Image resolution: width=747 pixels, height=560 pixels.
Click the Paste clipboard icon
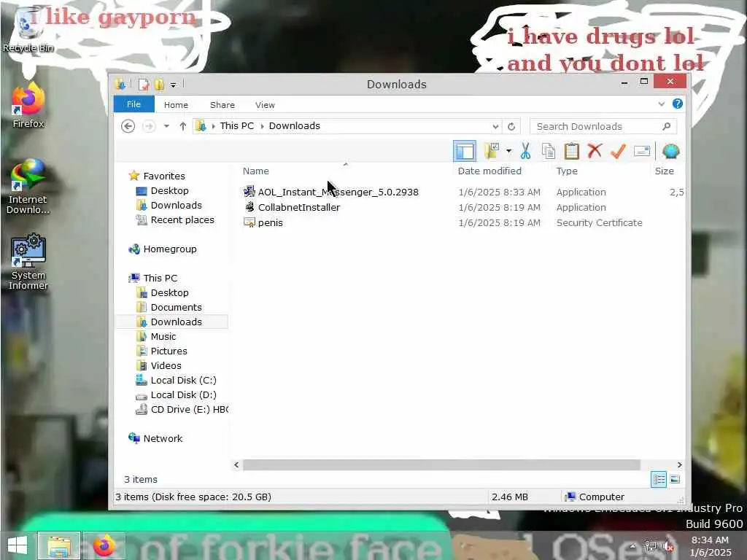point(572,152)
